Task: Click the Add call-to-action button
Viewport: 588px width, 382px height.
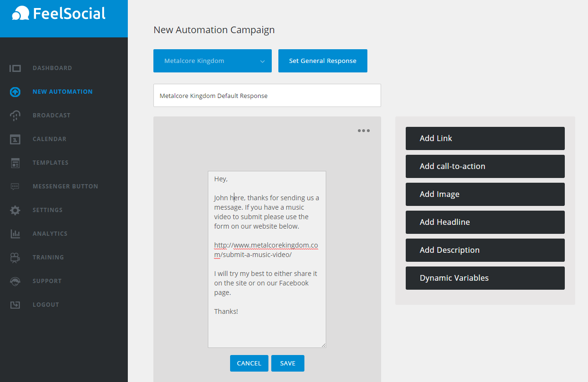Action: 485,166
